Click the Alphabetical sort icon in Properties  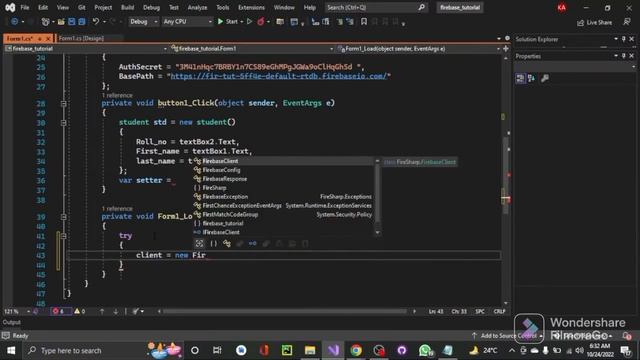(x=531, y=78)
